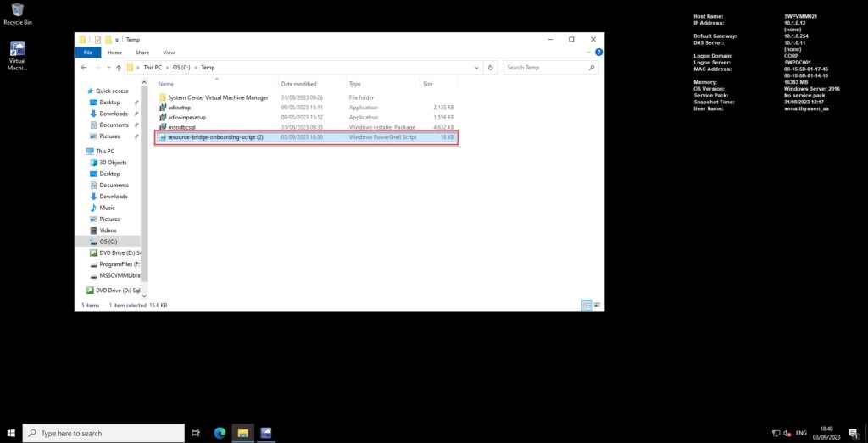868x443 pixels.
Task: Click the This PC breadcrumb link
Action: click(152, 67)
